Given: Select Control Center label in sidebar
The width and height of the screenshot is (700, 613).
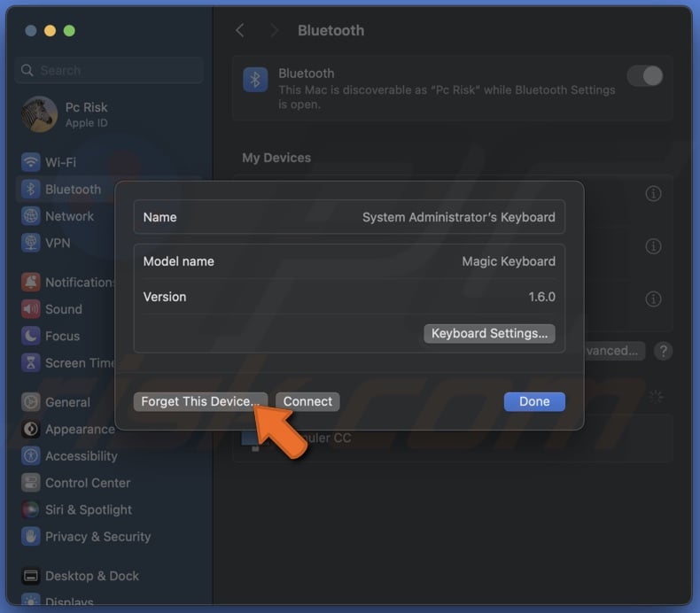Looking at the screenshot, I should 88,483.
